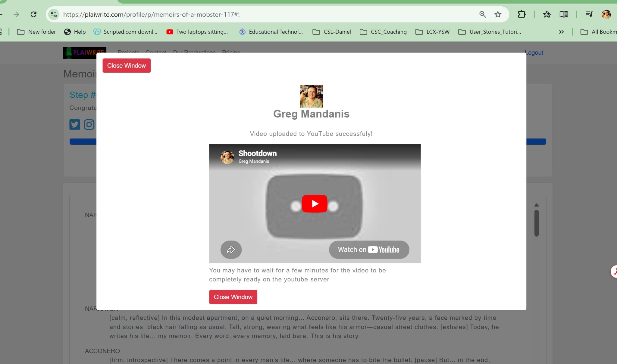617x364 pixels.
Task: Click the channel avatar in video header
Action: point(227,157)
